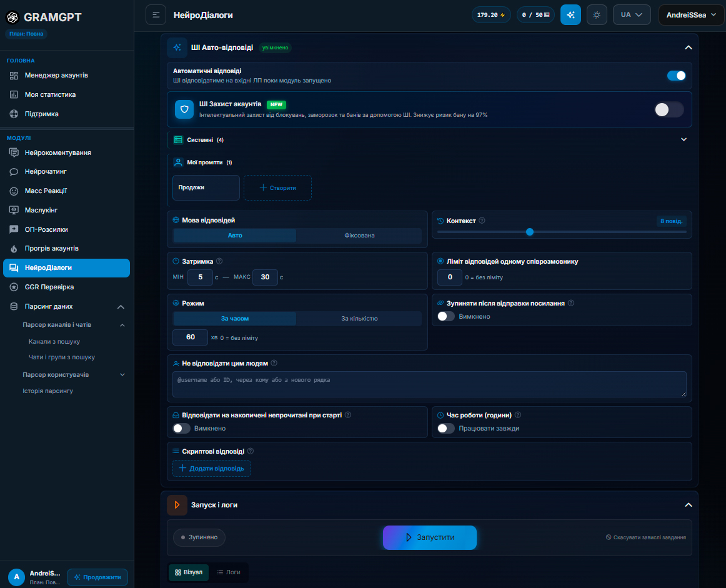
Task: Click Створити to create a prompt
Action: click(x=278, y=187)
